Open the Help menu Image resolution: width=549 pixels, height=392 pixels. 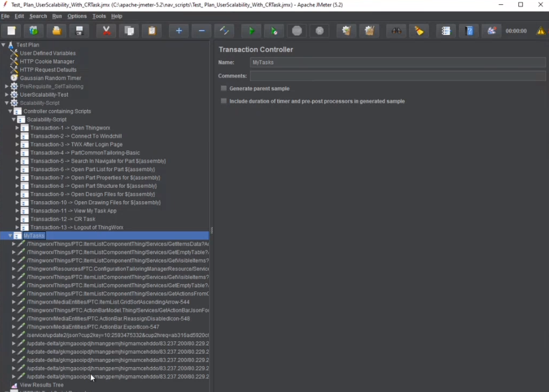tap(117, 16)
